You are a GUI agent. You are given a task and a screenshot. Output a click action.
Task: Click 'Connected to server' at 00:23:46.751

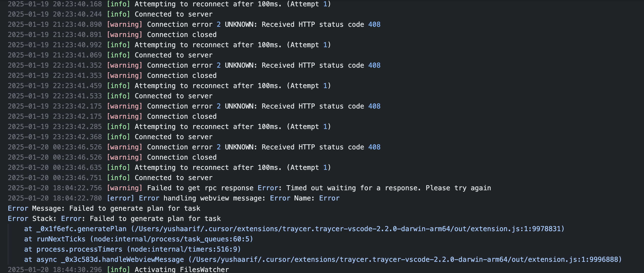(x=174, y=178)
